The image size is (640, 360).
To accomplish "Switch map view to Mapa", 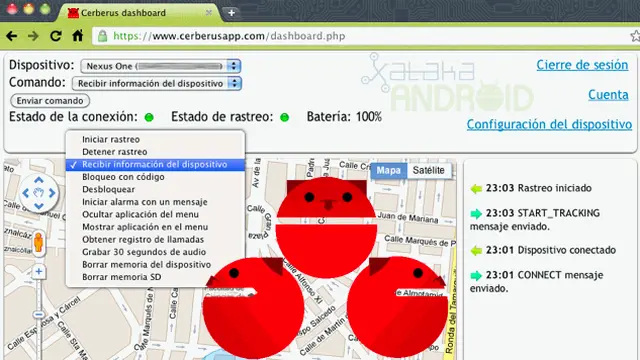I will [x=388, y=170].
